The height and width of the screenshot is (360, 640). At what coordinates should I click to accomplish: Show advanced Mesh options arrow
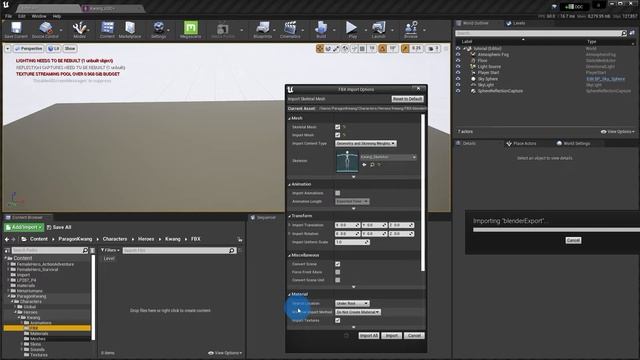pos(353,177)
